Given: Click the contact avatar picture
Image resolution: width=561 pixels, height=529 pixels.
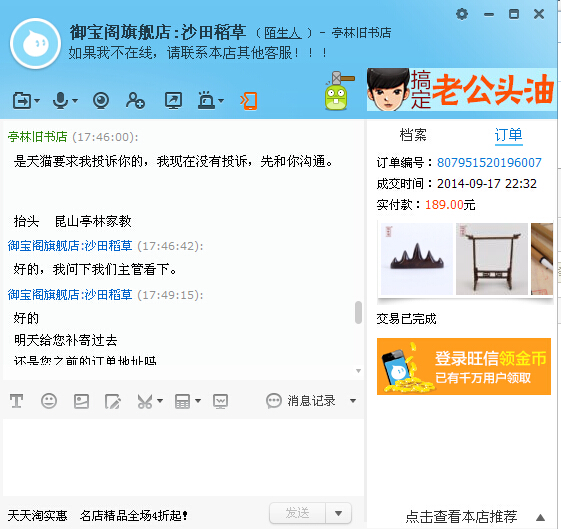Looking at the screenshot, I should point(35,43).
